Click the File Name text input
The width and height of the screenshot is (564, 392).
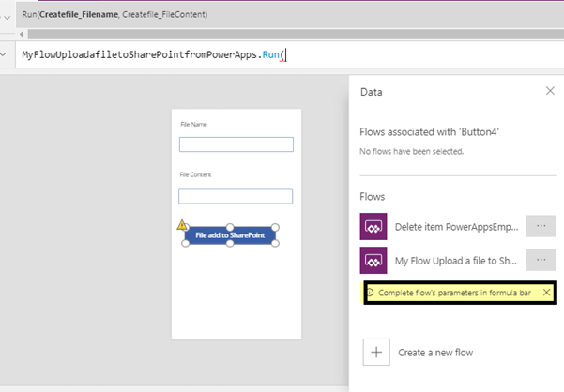click(x=236, y=144)
